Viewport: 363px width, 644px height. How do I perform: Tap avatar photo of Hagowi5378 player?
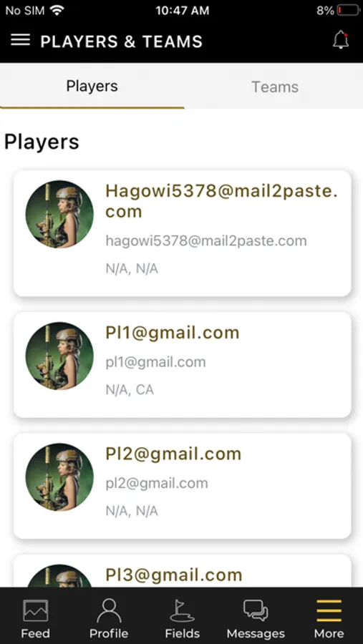[x=59, y=215]
